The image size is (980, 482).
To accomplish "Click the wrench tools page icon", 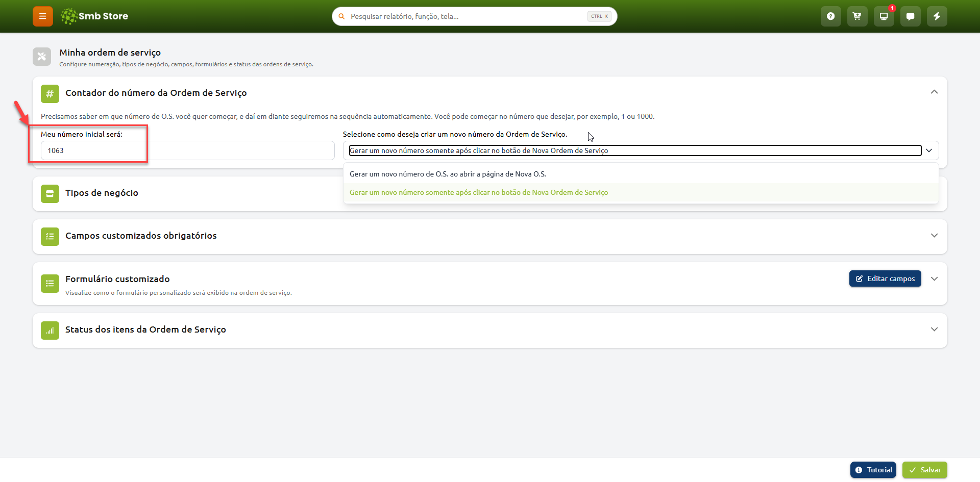I will pos(42,57).
